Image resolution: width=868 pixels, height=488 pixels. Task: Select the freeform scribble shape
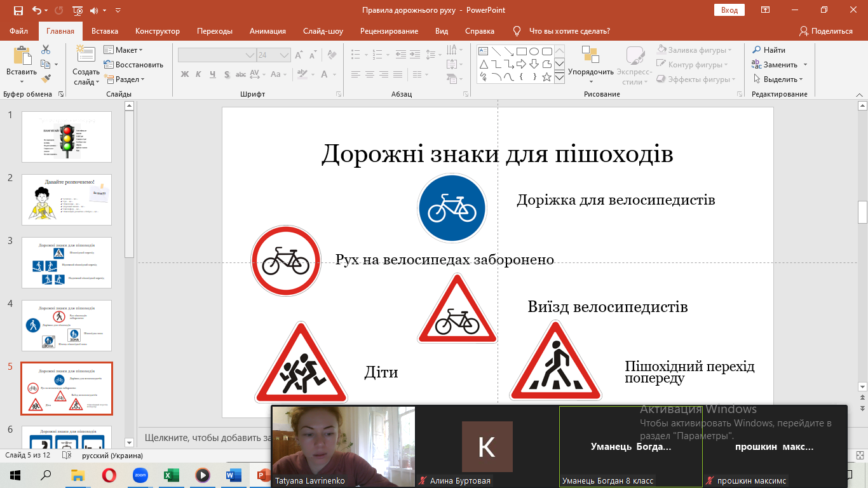click(483, 77)
